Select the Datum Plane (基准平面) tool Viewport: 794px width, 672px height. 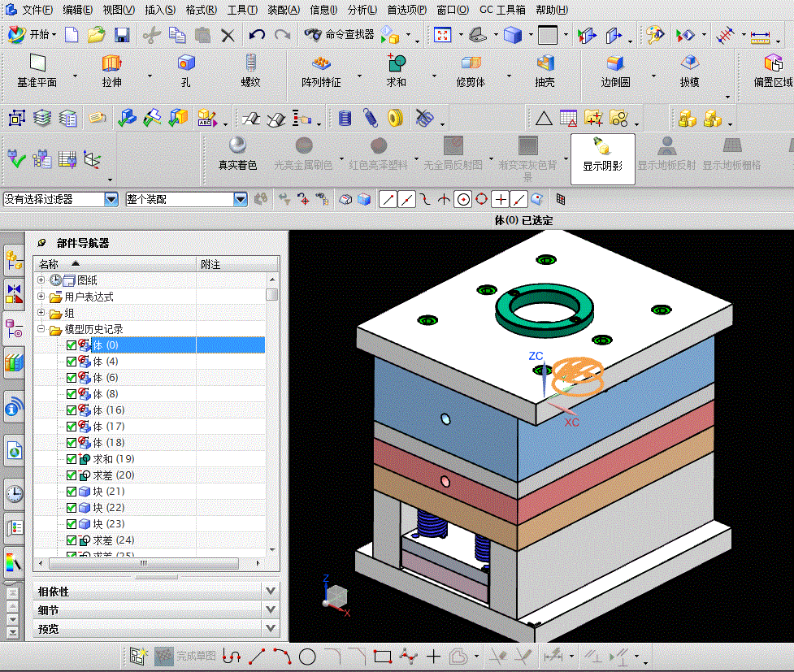coord(37,64)
